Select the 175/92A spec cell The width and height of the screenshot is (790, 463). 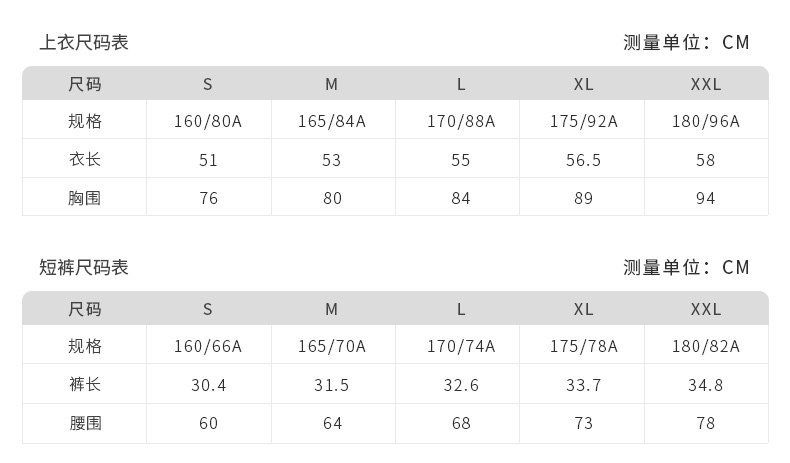tap(584, 122)
